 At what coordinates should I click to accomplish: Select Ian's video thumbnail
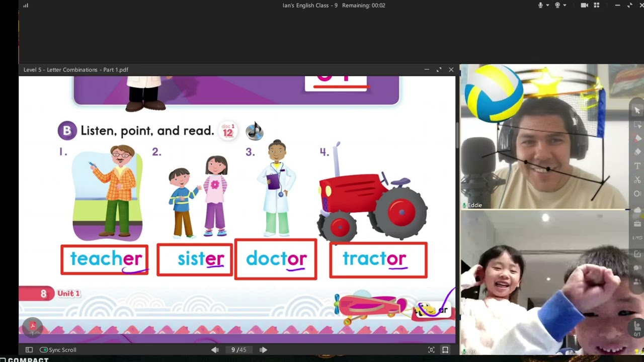coord(544,283)
